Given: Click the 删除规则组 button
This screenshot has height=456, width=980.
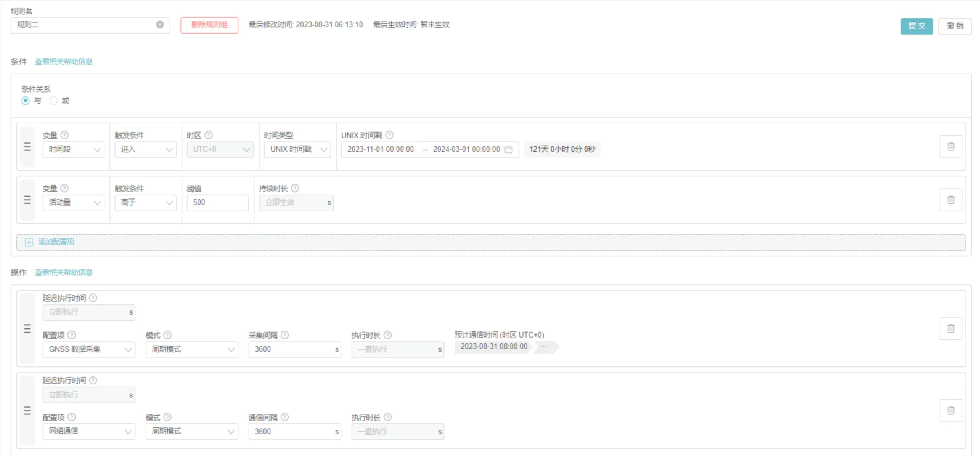Looking at the screenshot, I should click(209, 25).
